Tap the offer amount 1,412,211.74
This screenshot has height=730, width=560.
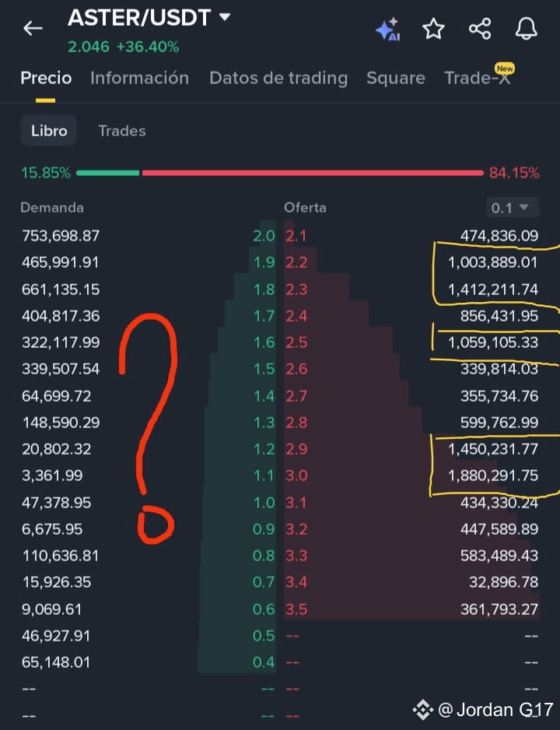pyautogui.click(x=493, y=290)
